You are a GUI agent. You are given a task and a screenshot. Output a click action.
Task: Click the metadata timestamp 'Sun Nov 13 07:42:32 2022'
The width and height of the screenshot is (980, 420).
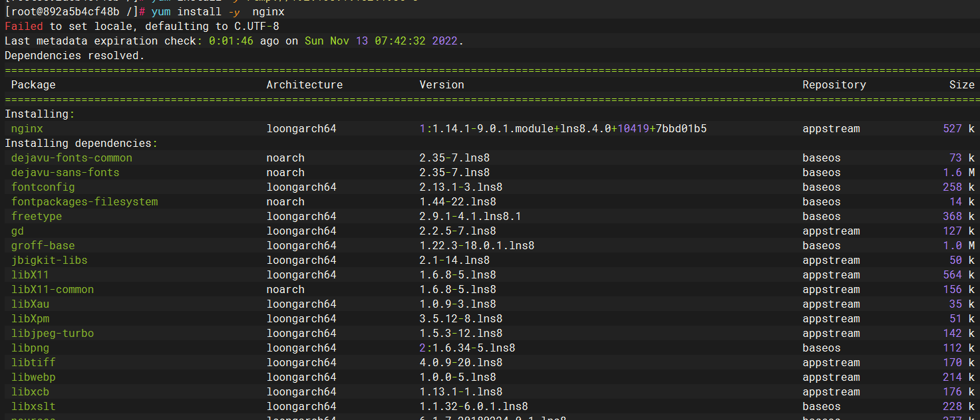(x=381, y=41)
